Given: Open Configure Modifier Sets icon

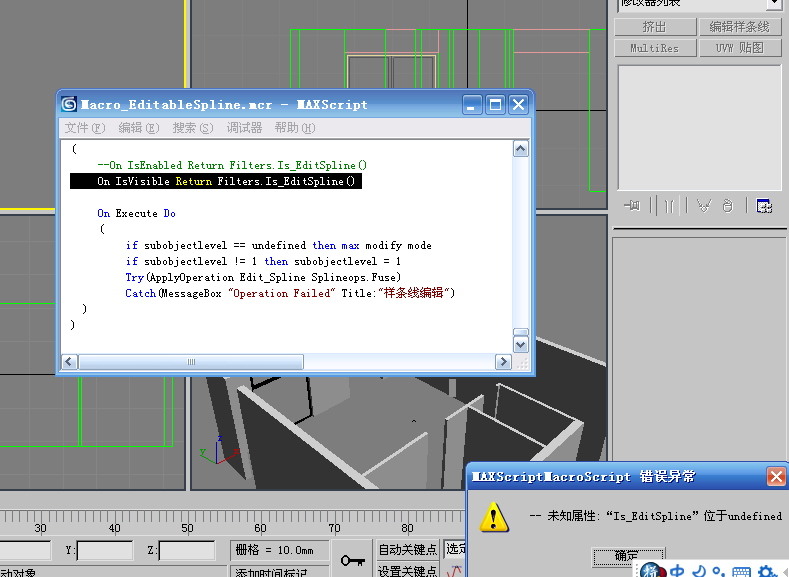Looking at the screenshot, I should click(764, 205).
